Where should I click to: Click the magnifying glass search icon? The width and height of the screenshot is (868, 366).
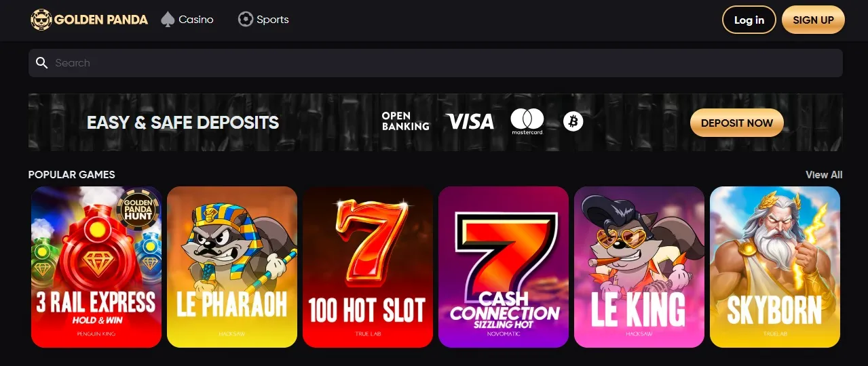[x=41, y=63]
